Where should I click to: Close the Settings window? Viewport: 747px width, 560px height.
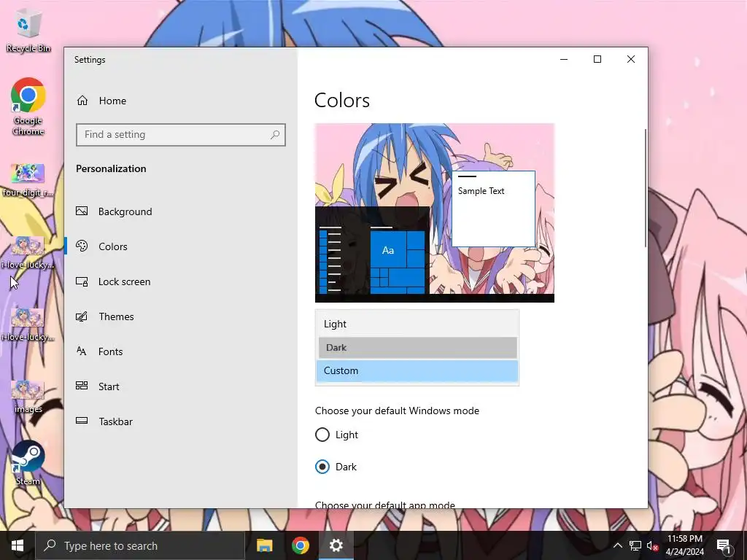[x=631, y=59]
